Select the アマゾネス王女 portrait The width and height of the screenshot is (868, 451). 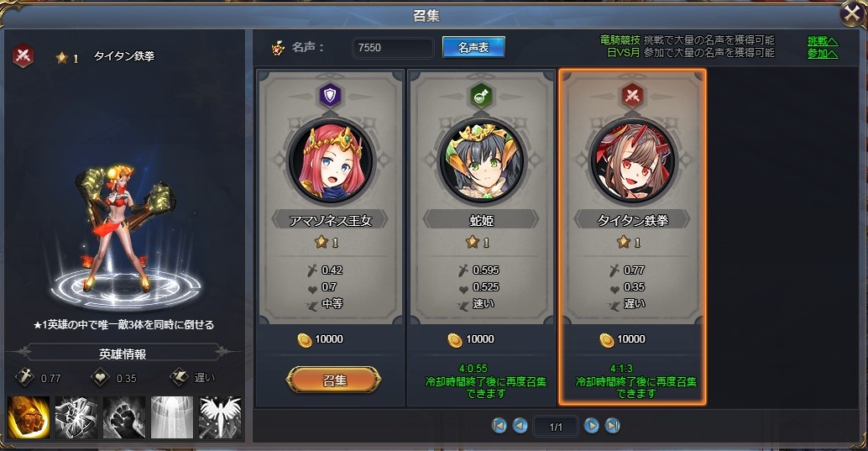pos(331,161)
